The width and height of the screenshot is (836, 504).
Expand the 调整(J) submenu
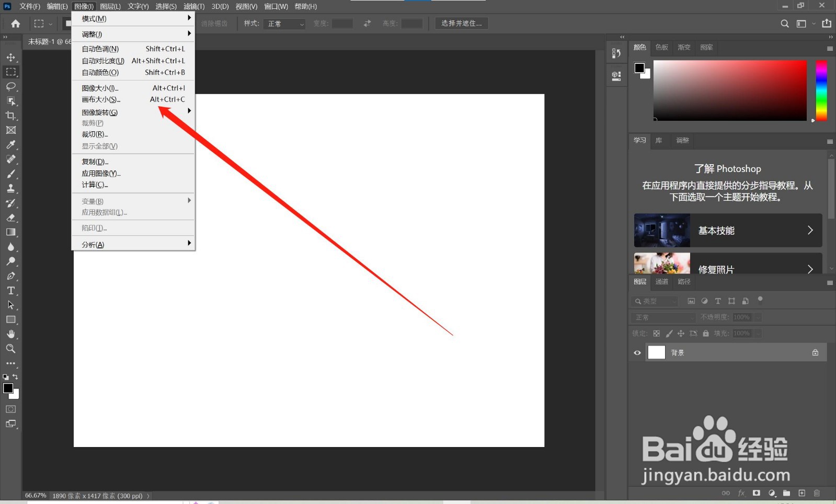pyautogui.click(x=133, y=34)
